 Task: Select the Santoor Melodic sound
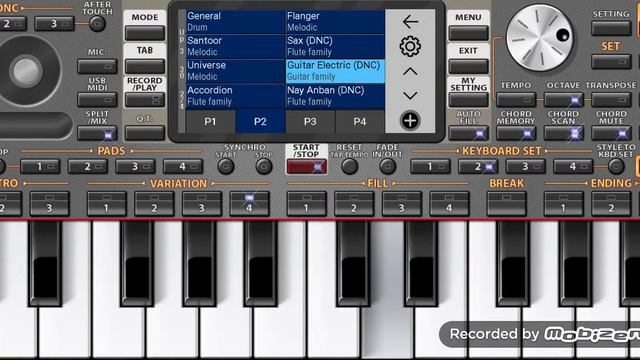(x=235, y=46)
